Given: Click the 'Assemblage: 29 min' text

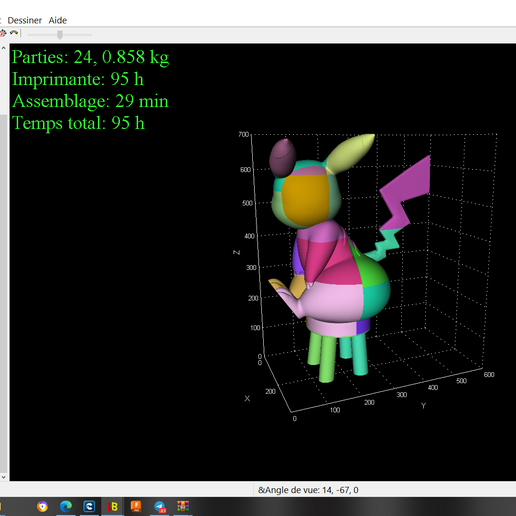Looking at the screenshot, I should click(x=90, y=101).
